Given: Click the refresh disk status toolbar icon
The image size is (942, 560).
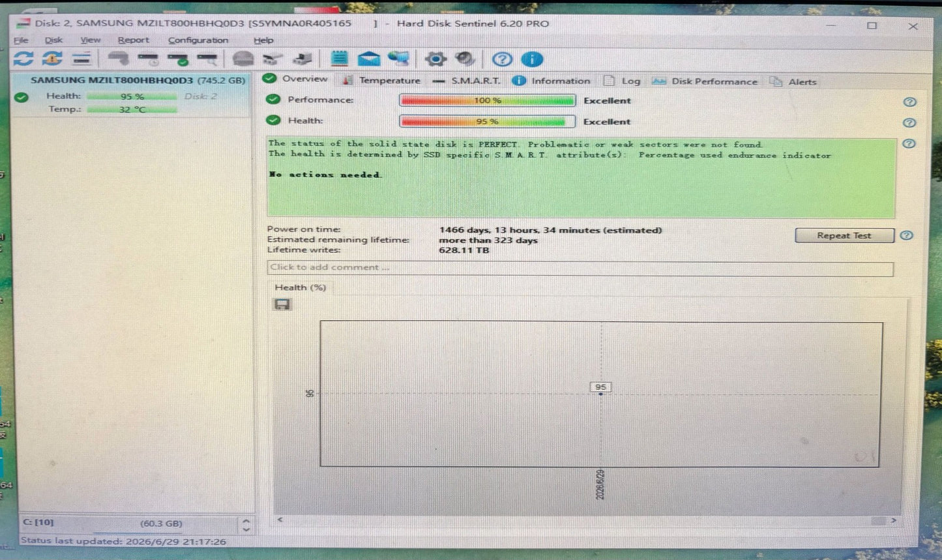Looking at the screenshot, I should 23,59.
